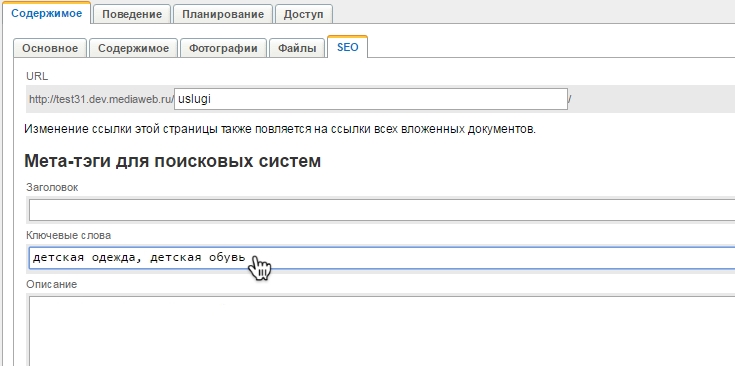Switch to the inner Содержимое sub-tab
This screenshot has height=366, width=735.
coord(134,48)
